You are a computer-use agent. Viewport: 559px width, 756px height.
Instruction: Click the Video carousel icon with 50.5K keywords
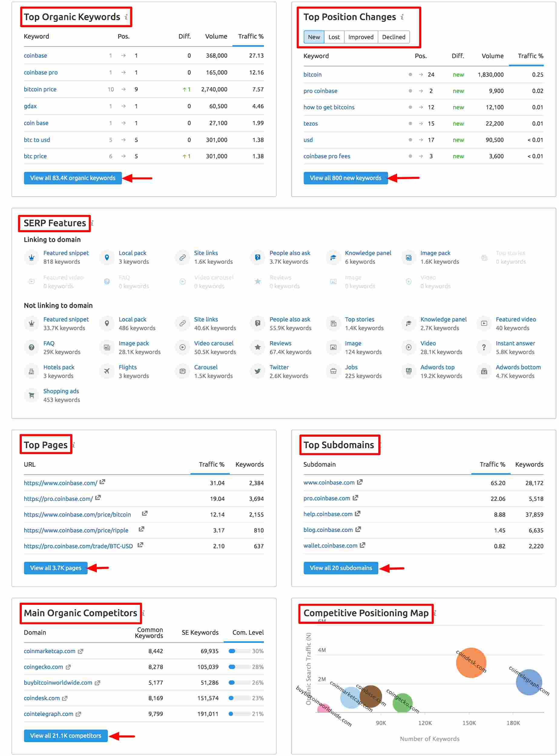tap(182, 347)
